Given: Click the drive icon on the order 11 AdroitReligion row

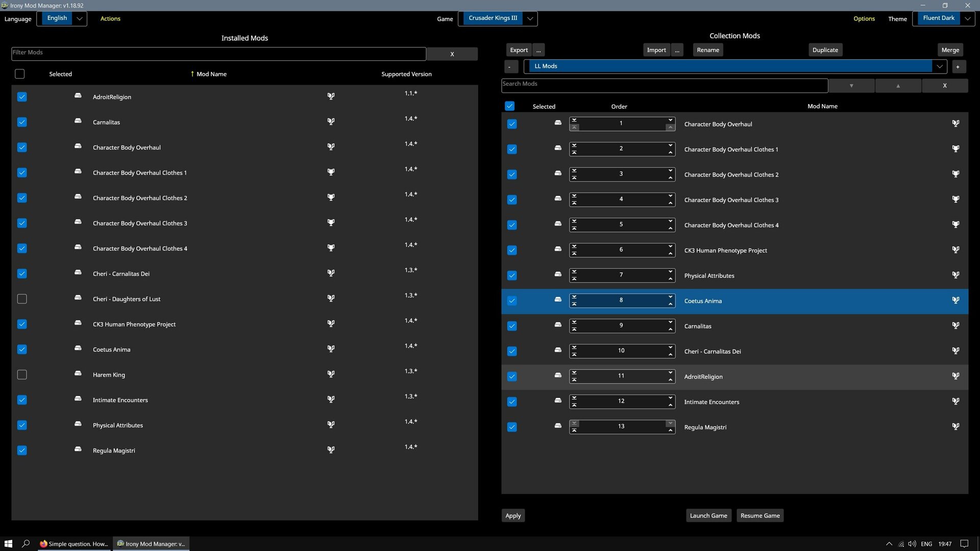Looking at the screenshot, I should (x=558, y=375).
